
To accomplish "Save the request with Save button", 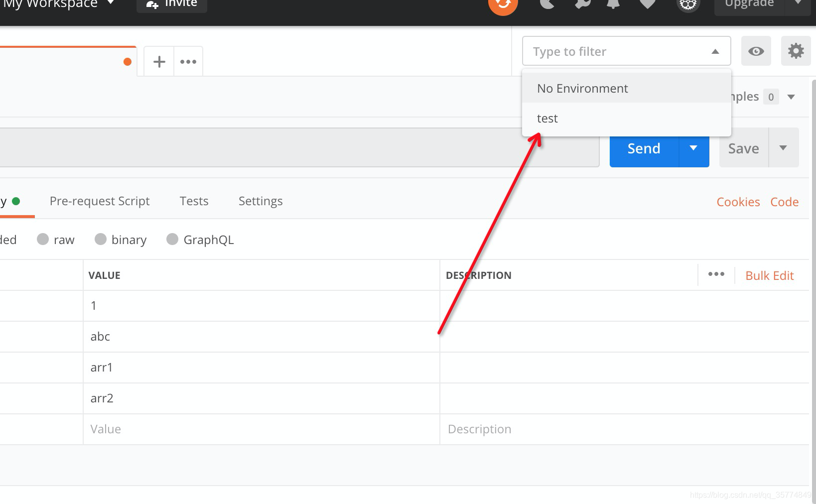I will (x=744, y=148).
